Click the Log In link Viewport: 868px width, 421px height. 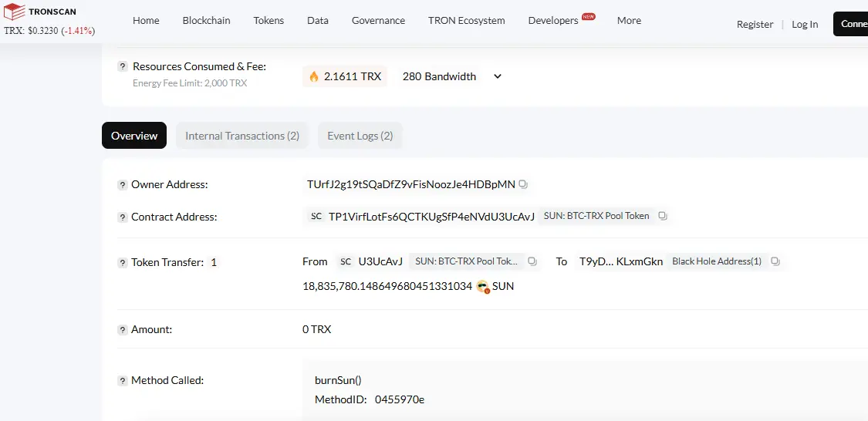(804, 25)
